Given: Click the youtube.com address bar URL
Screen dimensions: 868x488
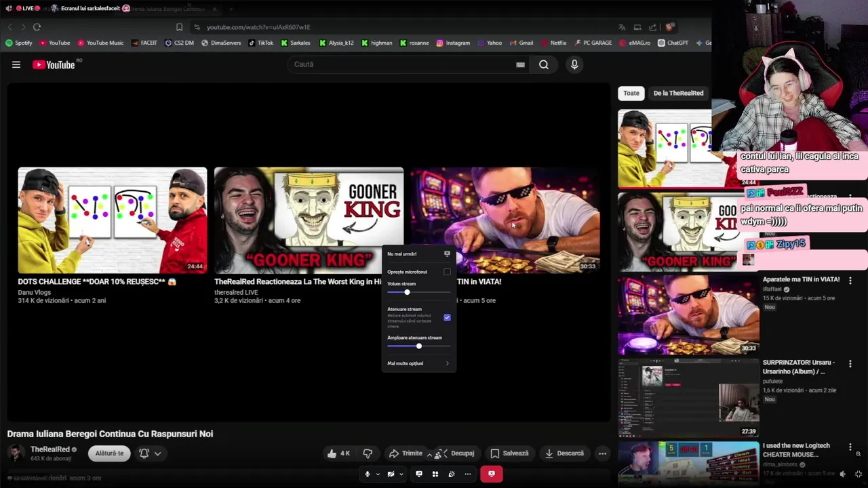Looking at the screenshot, I should 258,27.
